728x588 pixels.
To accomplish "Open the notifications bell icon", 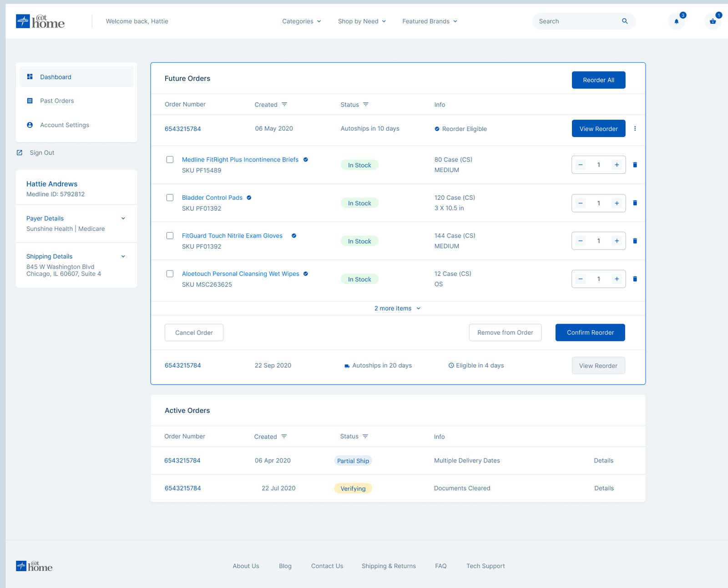I will click(x=676, y=21).
